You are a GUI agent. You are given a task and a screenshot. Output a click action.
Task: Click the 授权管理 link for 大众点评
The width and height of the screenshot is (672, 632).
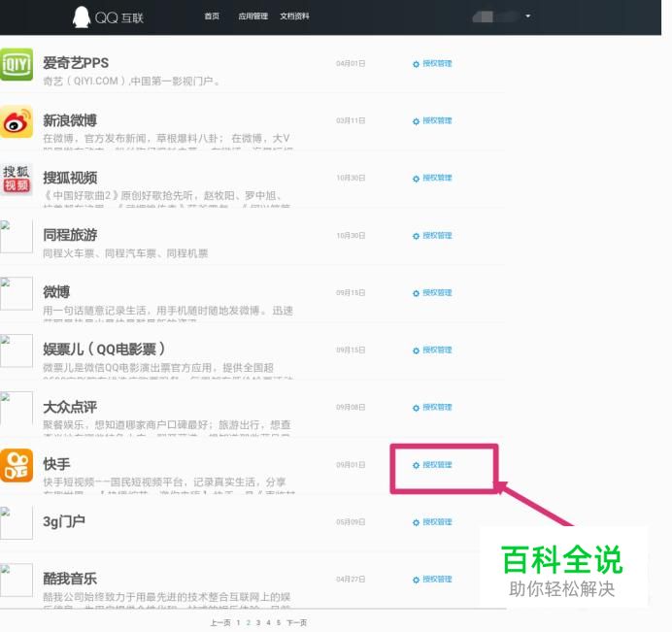(437, 407)
